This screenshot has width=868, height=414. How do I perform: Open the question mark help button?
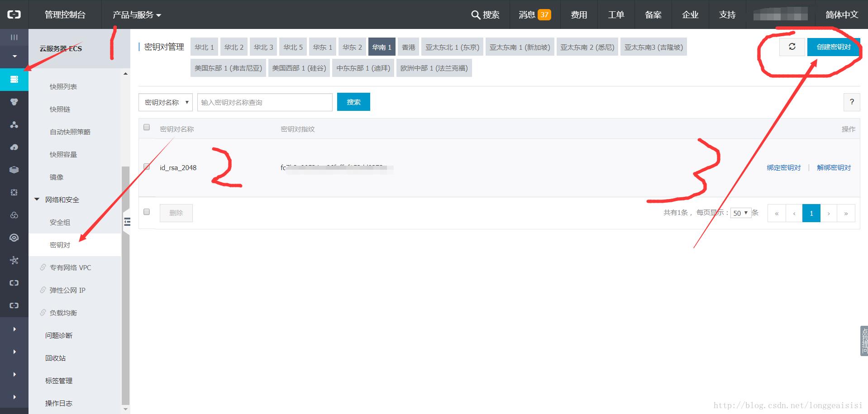852,102
